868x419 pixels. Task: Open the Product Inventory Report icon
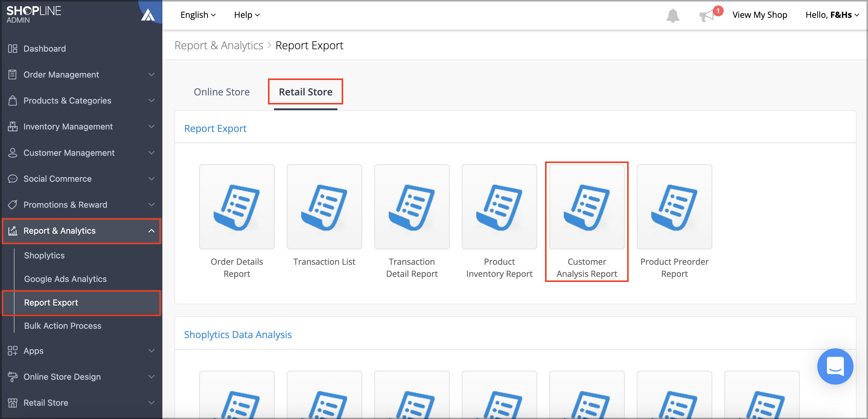coord(499,207)
